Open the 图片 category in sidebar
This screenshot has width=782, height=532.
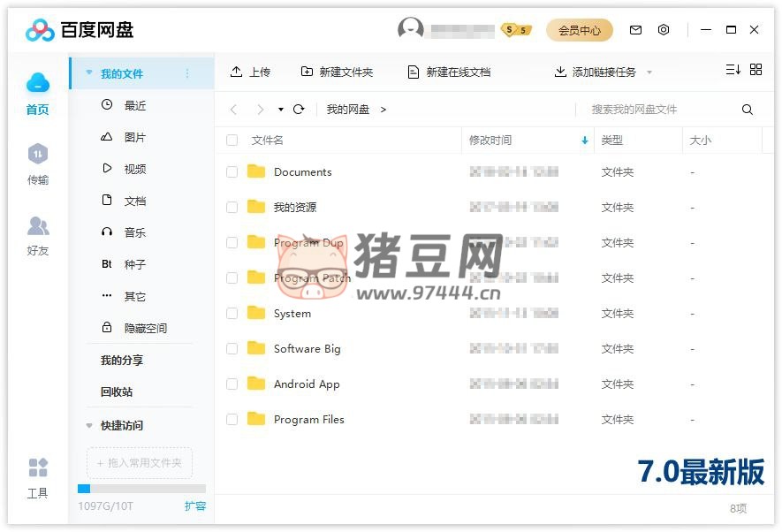[x=134, y=138]
